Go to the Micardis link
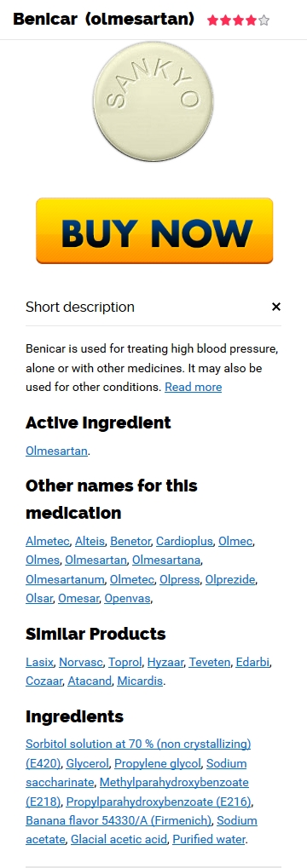Image resolution: width=307 pixels, height=868 pixels. pos(140,681)
